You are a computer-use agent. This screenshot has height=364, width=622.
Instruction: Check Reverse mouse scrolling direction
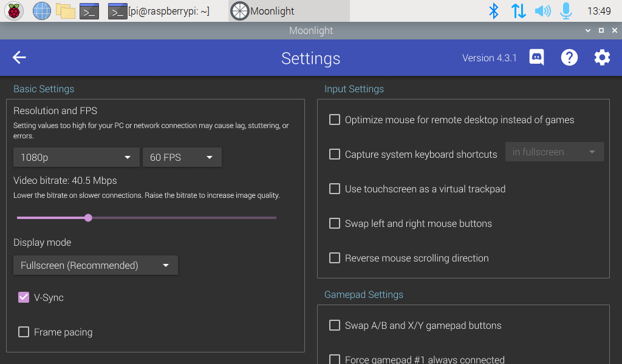click(334, 258)
